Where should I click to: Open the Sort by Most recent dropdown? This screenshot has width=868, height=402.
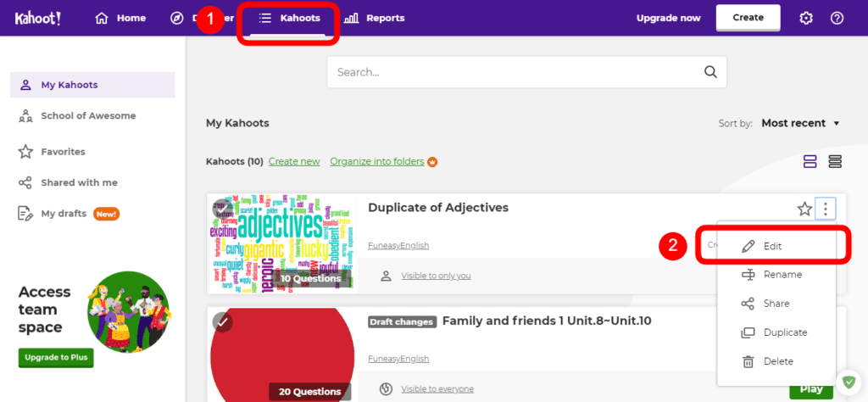(800, 123)
